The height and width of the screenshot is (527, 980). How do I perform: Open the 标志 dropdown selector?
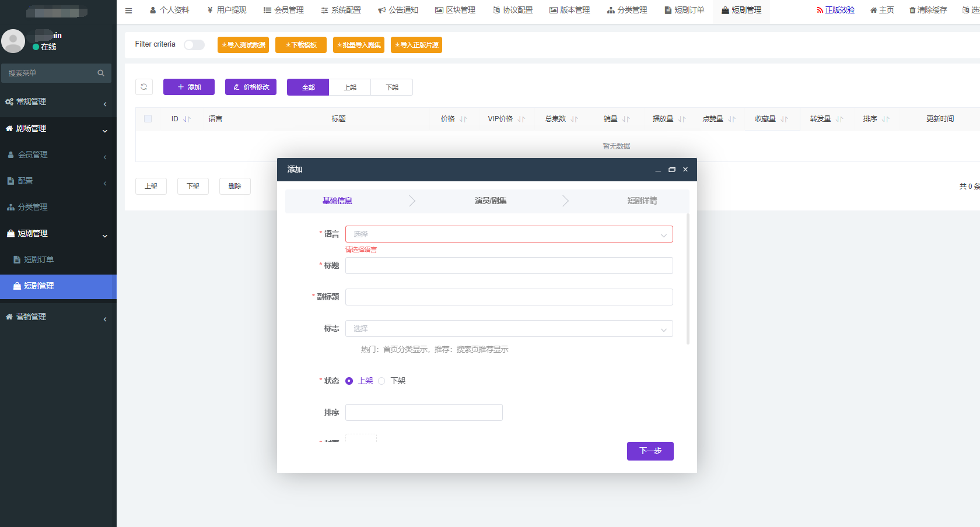click(509, 329)
